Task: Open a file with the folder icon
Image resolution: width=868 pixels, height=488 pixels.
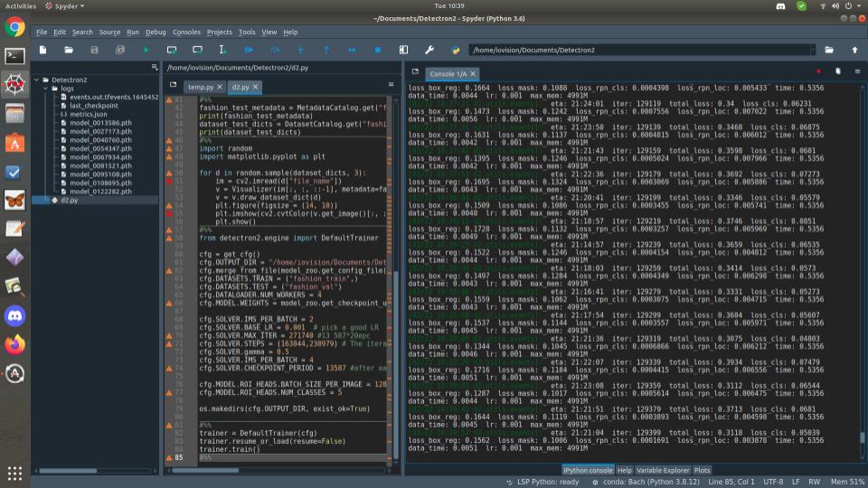Action: (x=69, y=50)
